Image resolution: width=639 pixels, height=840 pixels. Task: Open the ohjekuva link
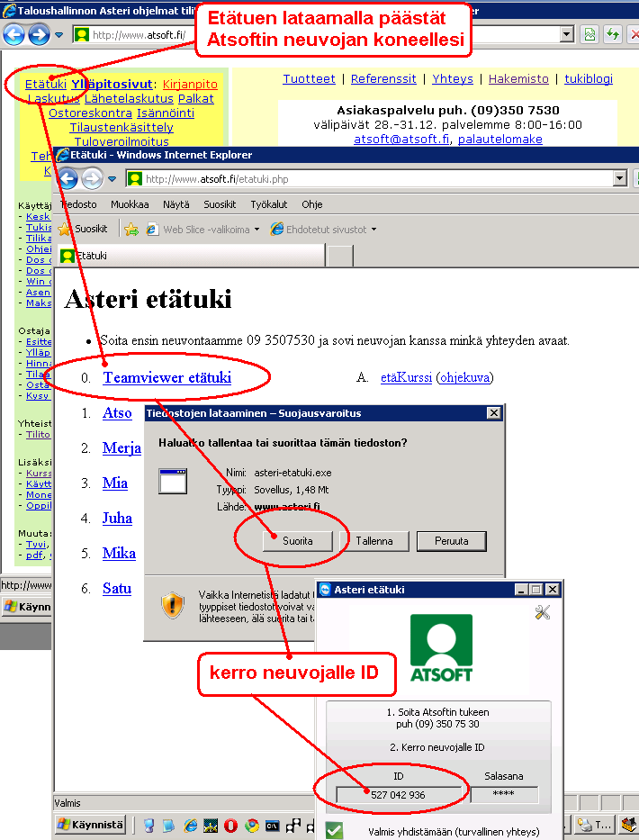click(x=464, y=377)
